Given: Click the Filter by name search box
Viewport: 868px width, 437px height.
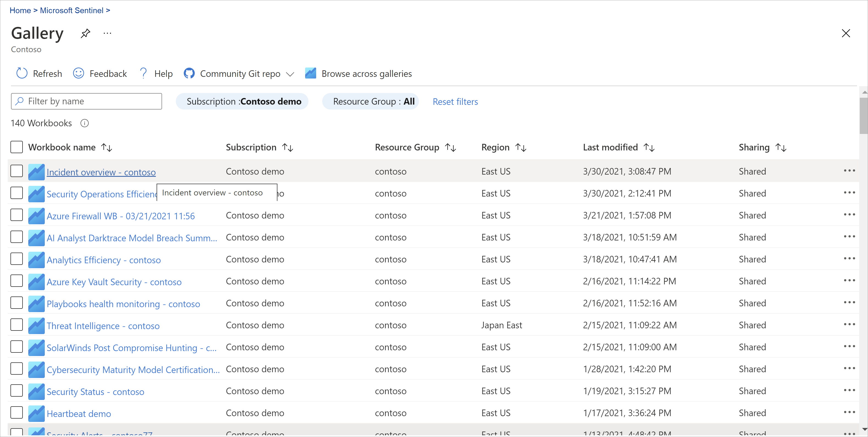Looking at the screenshot, I should click(87, 101).
